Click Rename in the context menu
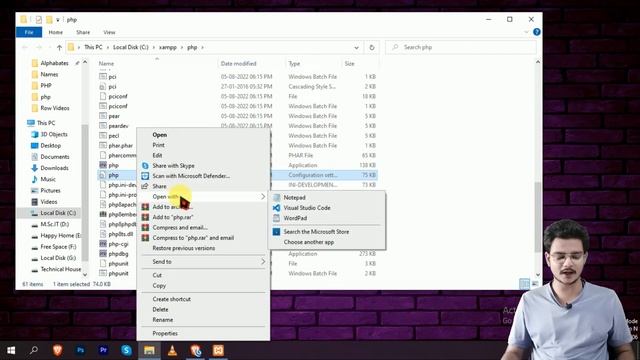 click(162, 320)
